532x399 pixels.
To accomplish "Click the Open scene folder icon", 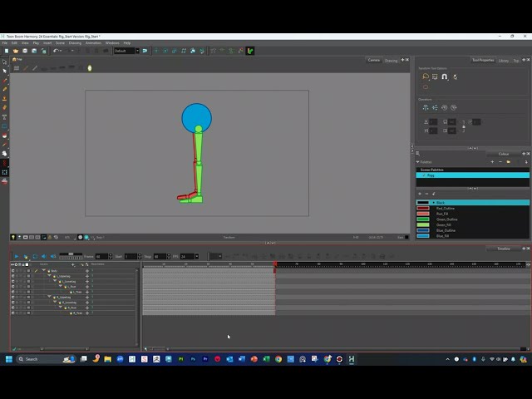I will pos(16,51).
